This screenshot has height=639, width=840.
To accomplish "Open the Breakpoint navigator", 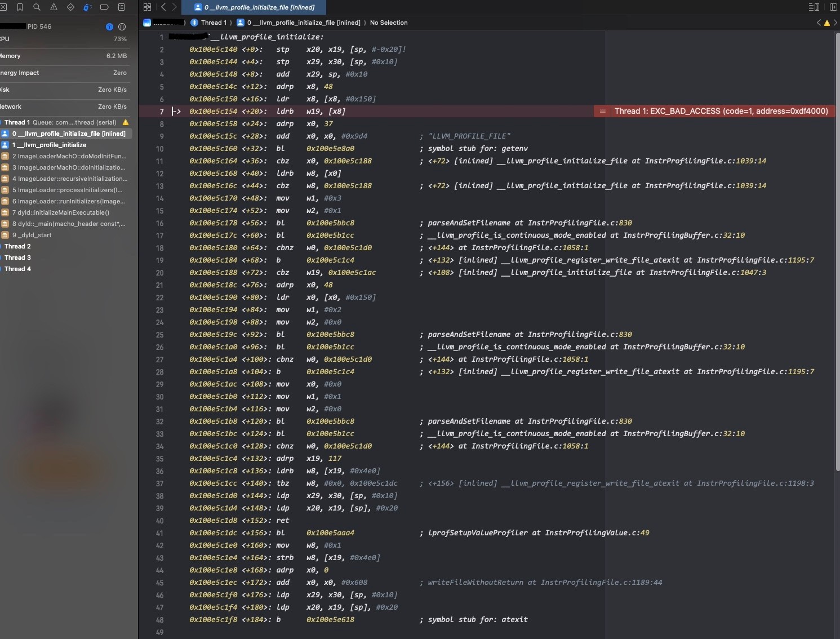I will coord(104,7).
